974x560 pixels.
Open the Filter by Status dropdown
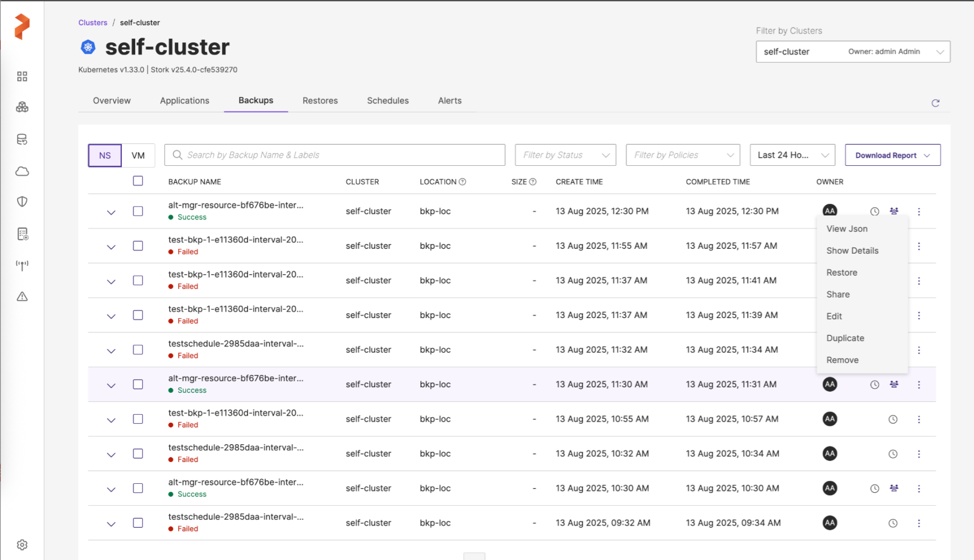[565, 155]
